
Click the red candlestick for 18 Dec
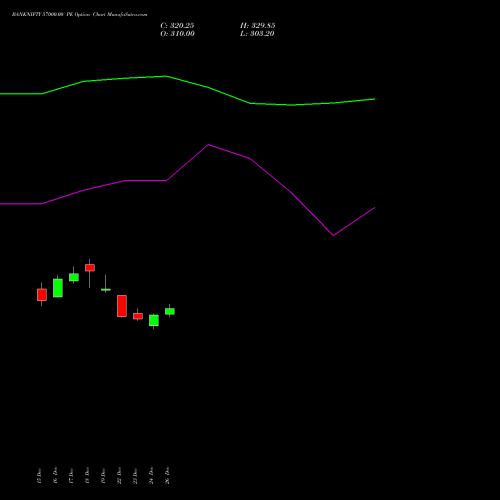90,268
